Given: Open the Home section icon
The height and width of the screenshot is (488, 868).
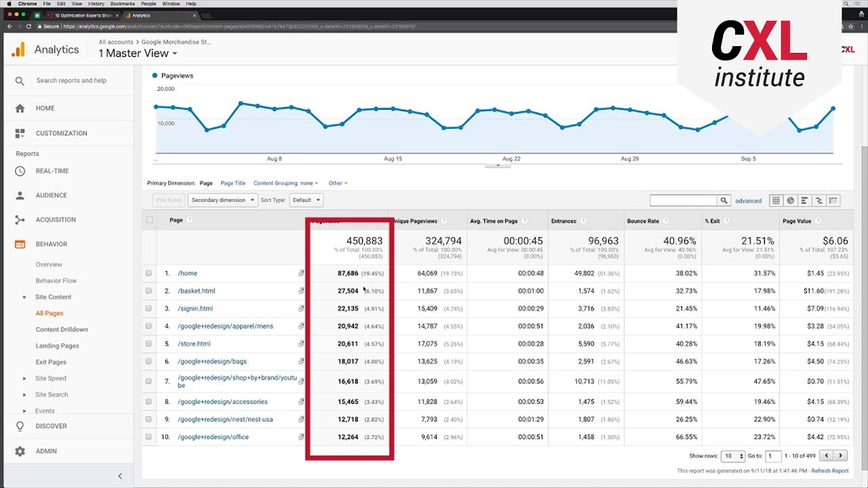Looking at the screenshot, I should click(20, 108).
